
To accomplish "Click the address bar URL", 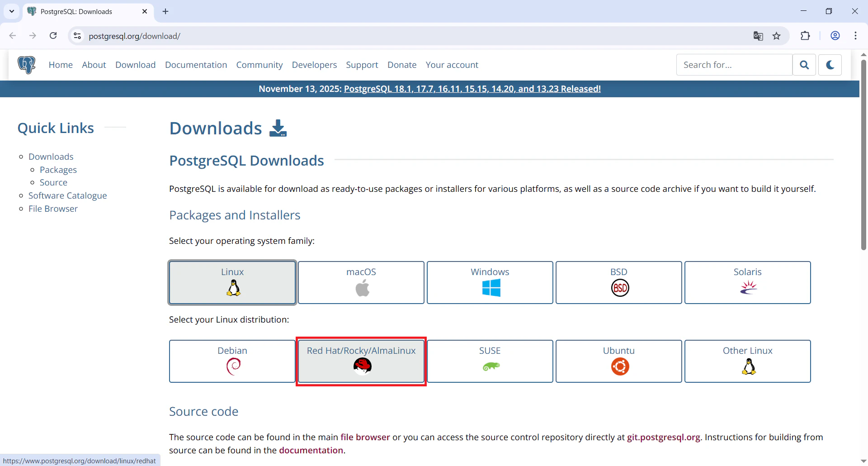I will click(x=135, y=36).
